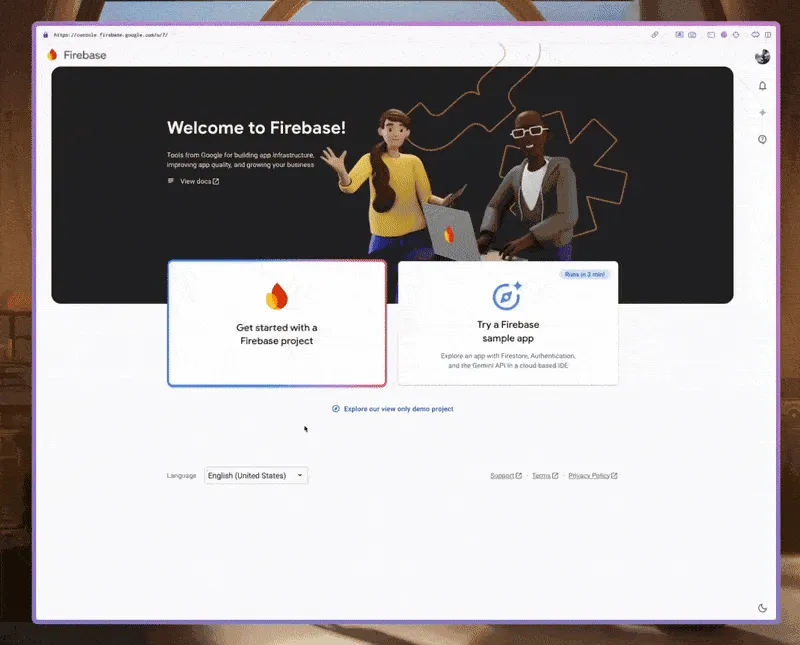
Task: Toggle dark mode with moon icon
Action: [763, 607]
